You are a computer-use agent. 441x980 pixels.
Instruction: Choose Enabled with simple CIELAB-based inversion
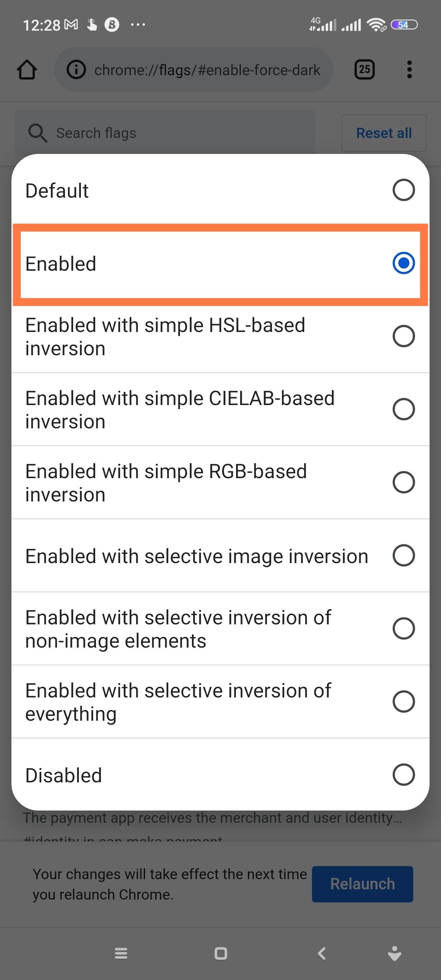(x=403, y=409)
